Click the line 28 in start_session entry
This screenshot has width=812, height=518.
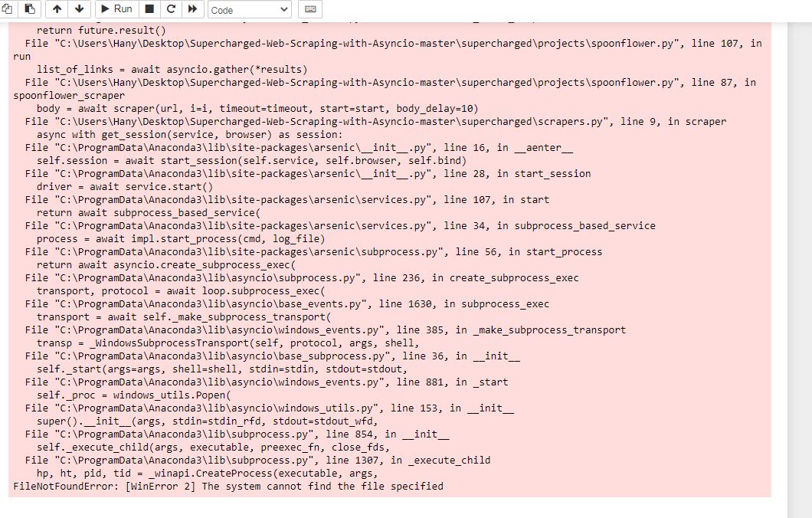(308, 173)
